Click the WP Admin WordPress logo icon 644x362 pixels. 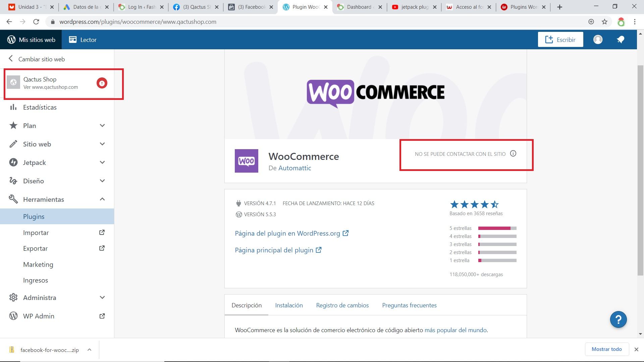coord(13,316)
